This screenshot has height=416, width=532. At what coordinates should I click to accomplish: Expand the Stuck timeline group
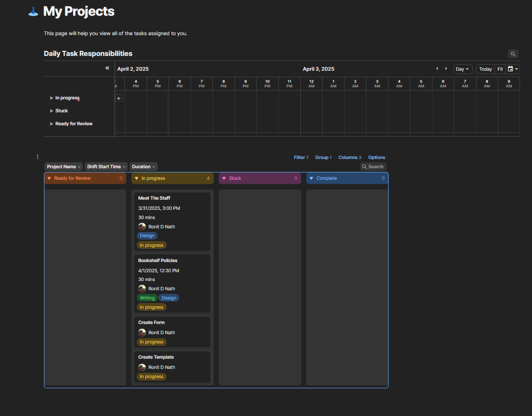coord(52,111)
